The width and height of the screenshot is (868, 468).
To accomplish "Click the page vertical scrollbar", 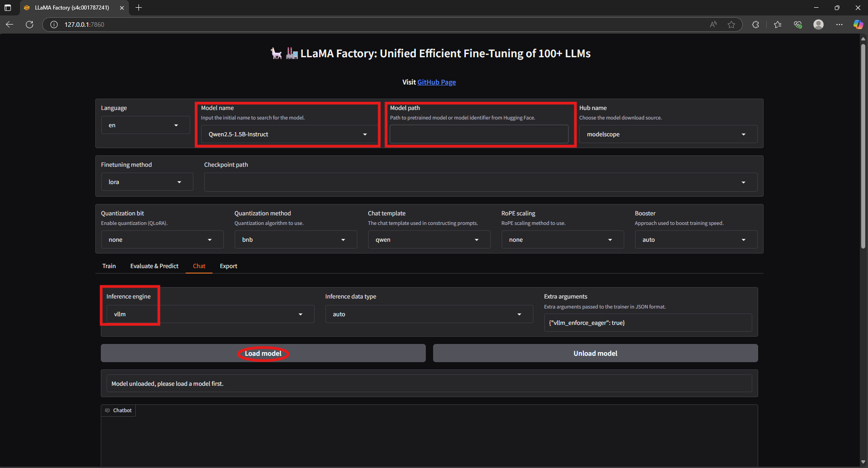I will 863,145.
